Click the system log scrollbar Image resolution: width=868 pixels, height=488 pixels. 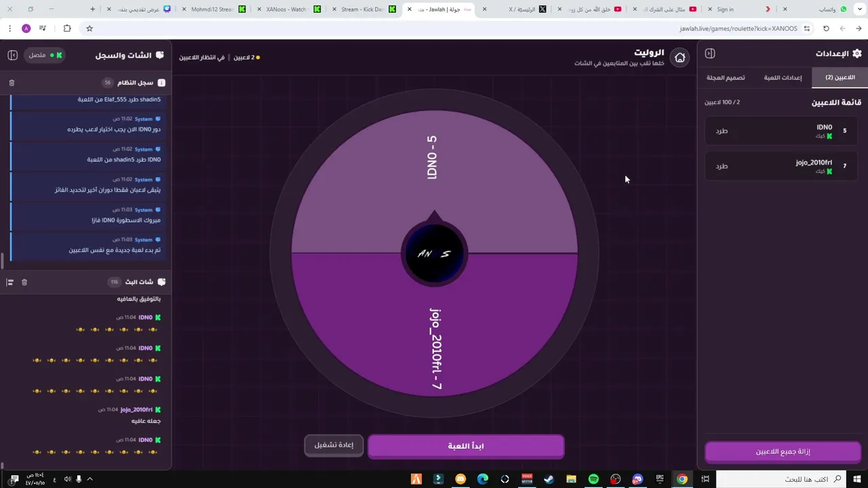[x=2, y=261]
